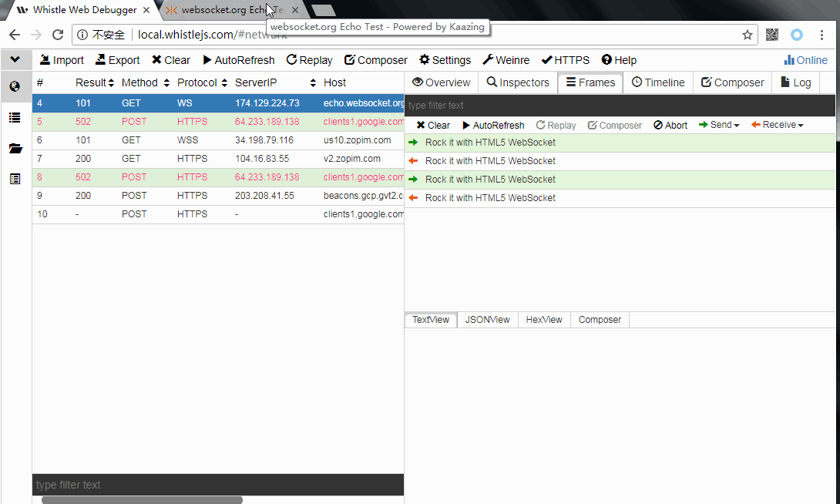The height and width of the screenshot is (504, 840).
Task: Click the QR code extension icon
Action: tap(771, 35)
